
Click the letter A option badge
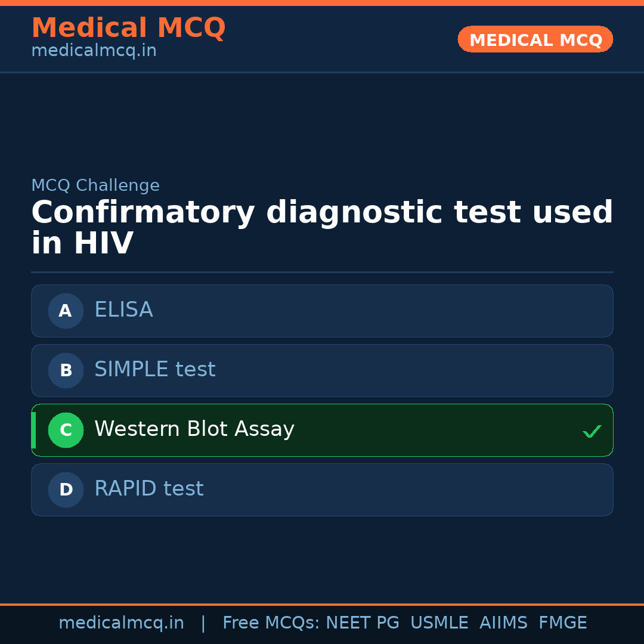coord(66,311)
